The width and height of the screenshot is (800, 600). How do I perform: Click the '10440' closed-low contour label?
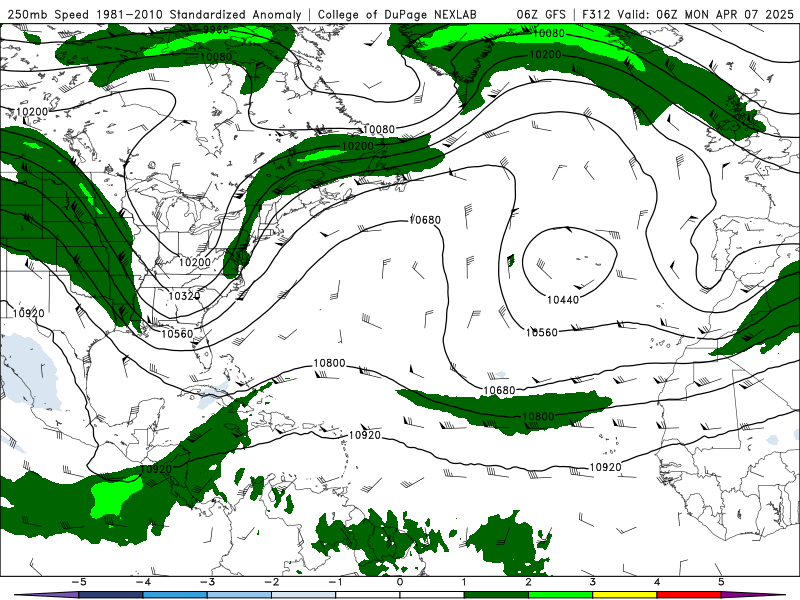tap(563, 300)
